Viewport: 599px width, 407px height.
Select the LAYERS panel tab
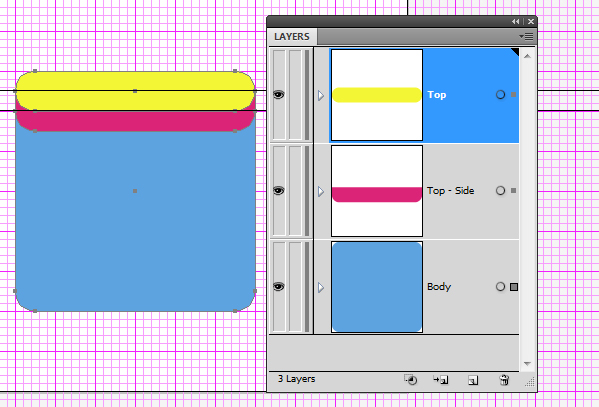(292, 37)
